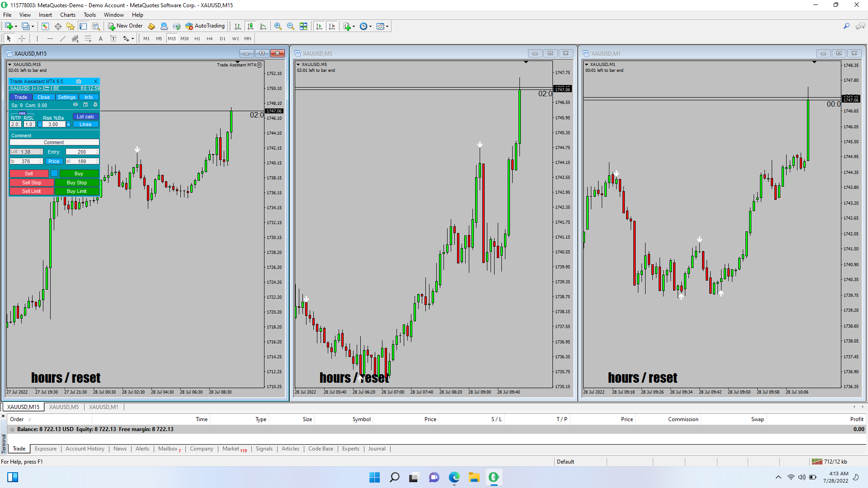
Task: Open the XAUUSD symbol dropdown in Trade Assistant
Action: [20, 89]
